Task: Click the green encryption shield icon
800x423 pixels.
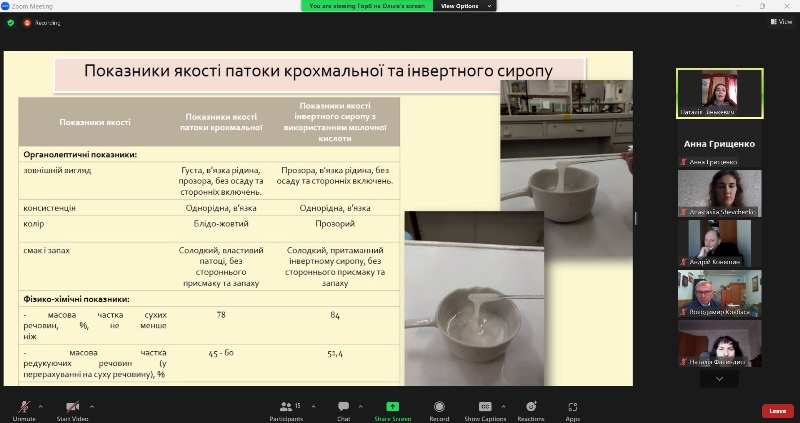Action: pyautogui.click(x=11, y=23)
